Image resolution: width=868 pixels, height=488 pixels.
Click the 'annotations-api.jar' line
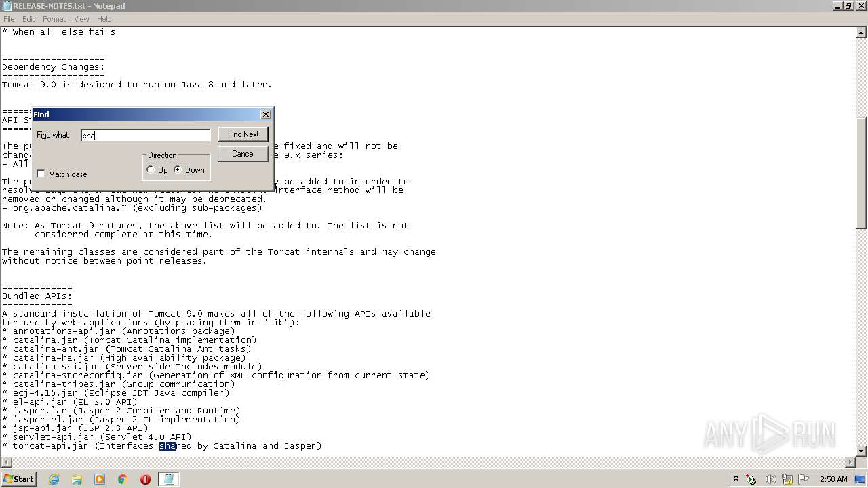[118, 331]
